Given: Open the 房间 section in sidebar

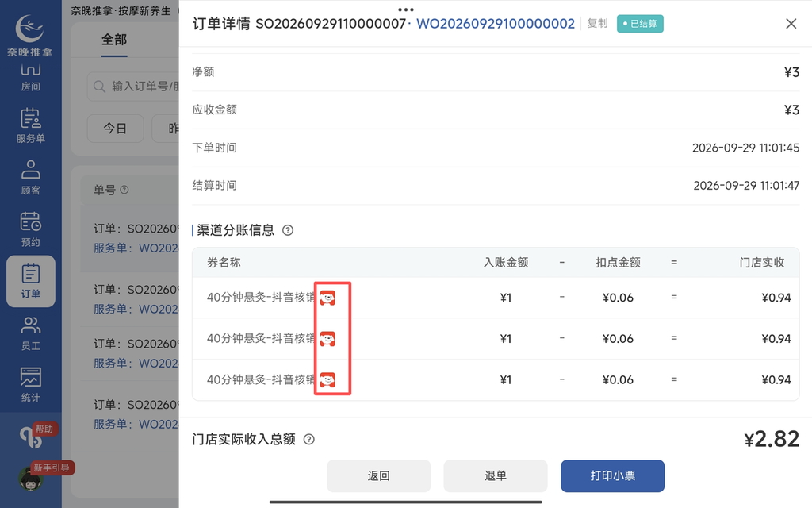Looking at the screenshot, I should tap(31, 77).
